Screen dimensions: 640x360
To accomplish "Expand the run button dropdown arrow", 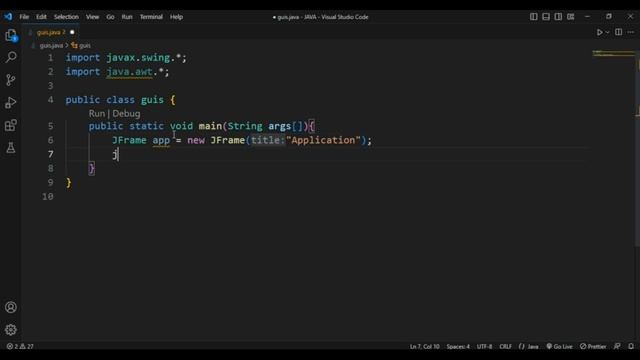I will coord(607,32).
